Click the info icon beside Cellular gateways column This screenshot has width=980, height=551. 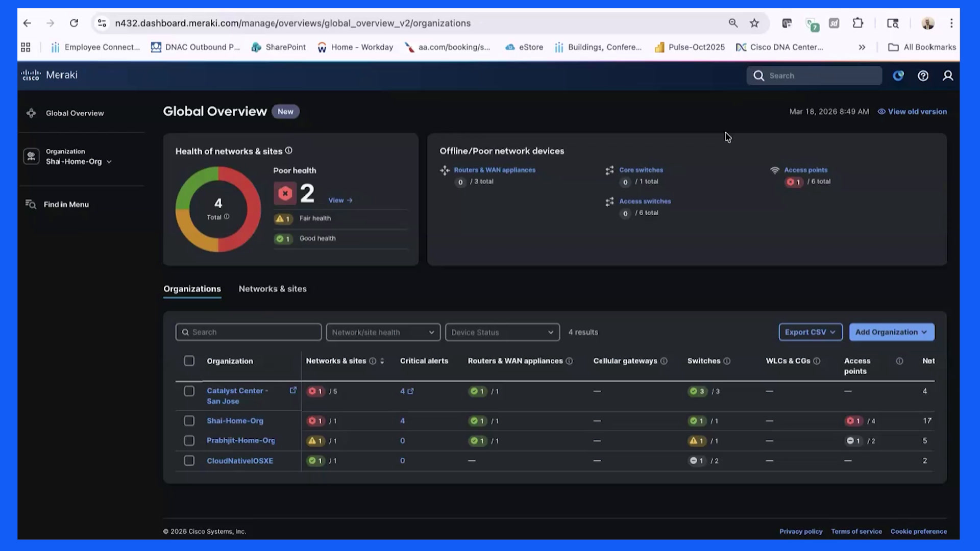pos(664,361)
